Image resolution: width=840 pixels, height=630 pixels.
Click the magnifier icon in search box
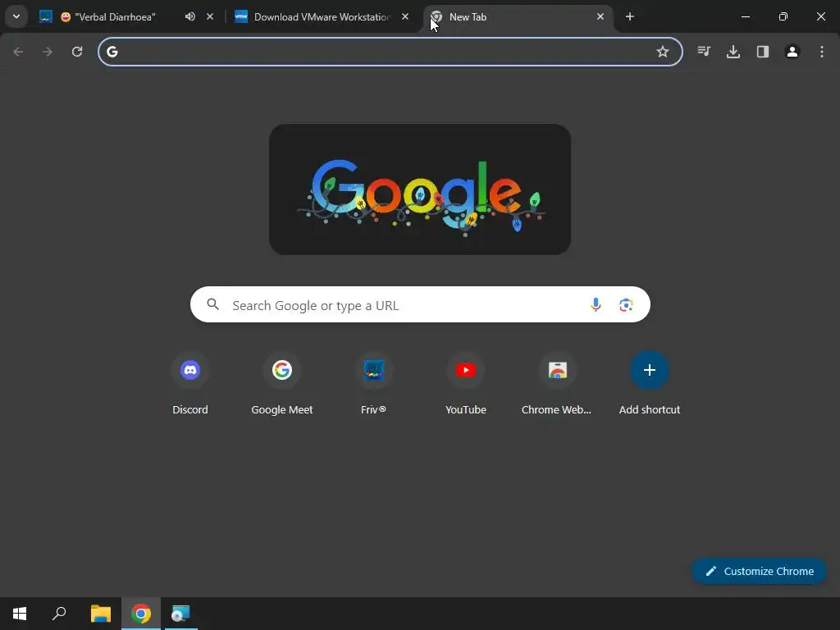pyautogui.click(x=212, y=305)
